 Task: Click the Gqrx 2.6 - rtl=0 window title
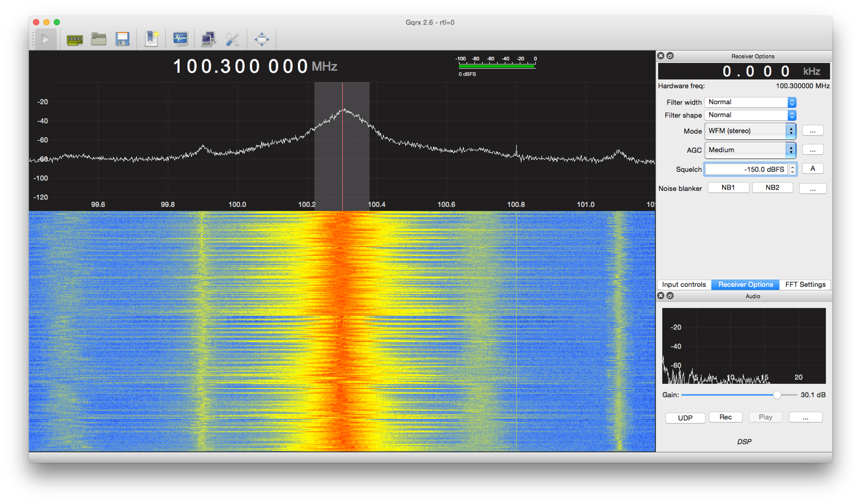coord(430,22)
